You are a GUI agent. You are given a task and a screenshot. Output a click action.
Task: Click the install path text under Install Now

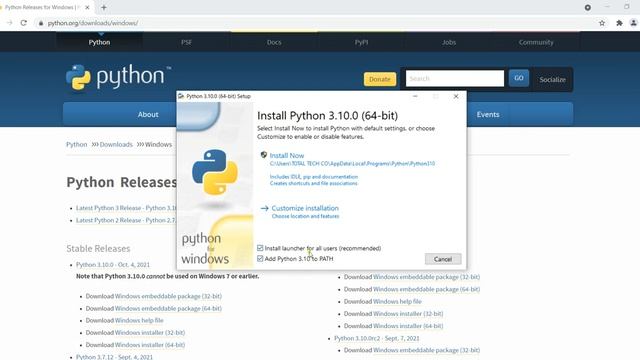352,164
